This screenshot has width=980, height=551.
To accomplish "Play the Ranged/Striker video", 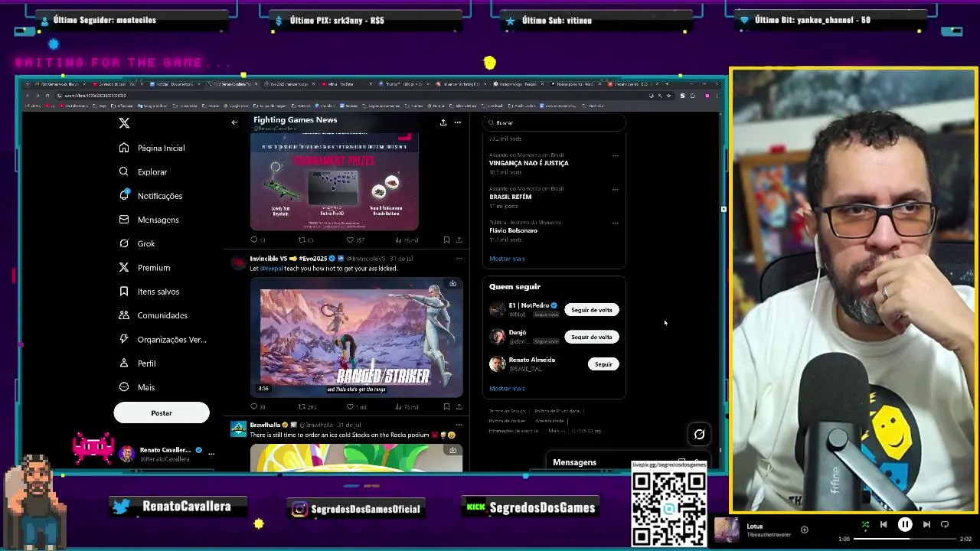I will click(x=356, y=337).
